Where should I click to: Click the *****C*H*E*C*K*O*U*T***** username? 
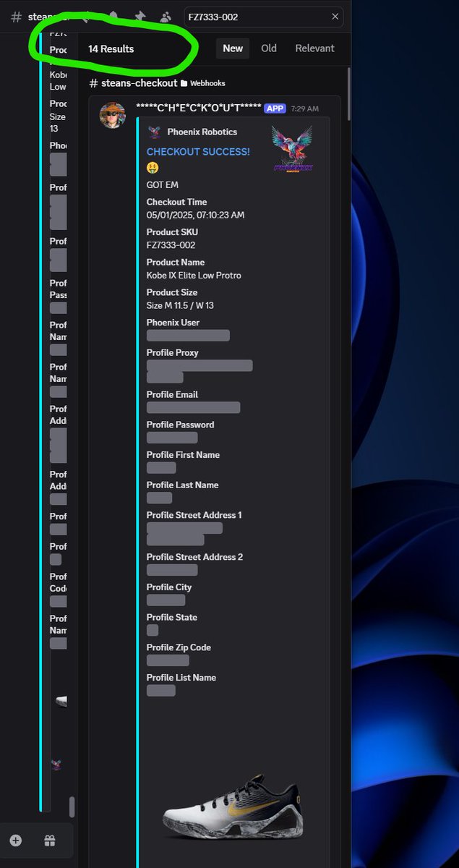pos(199,108)
